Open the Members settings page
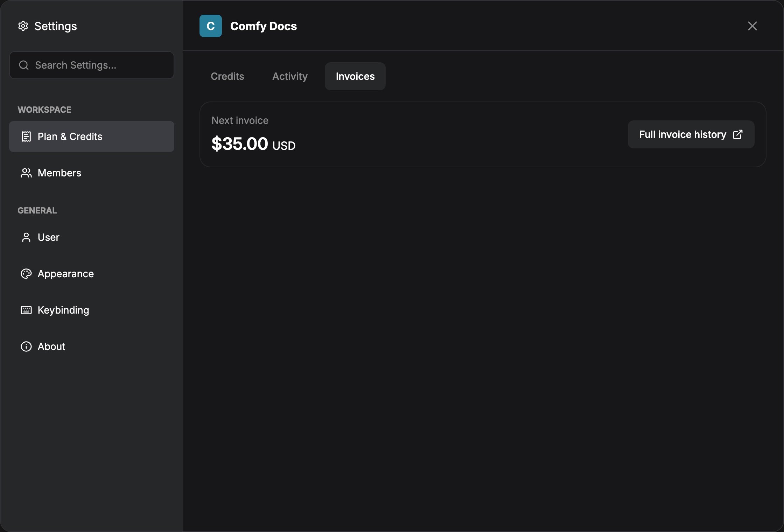The height and width of the screenshot is (532, 784). tap(92, 173)
